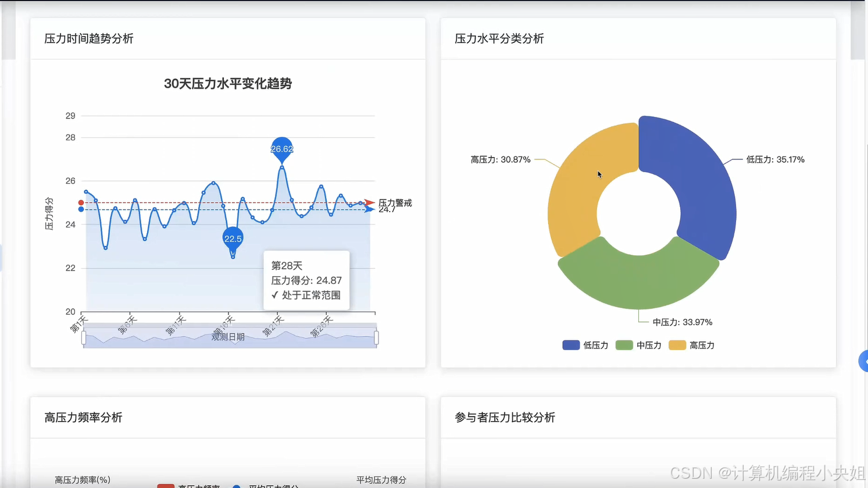Click the 压力得分: 24.87 tooltip value
868x488 pixels.
coord(306,280)
